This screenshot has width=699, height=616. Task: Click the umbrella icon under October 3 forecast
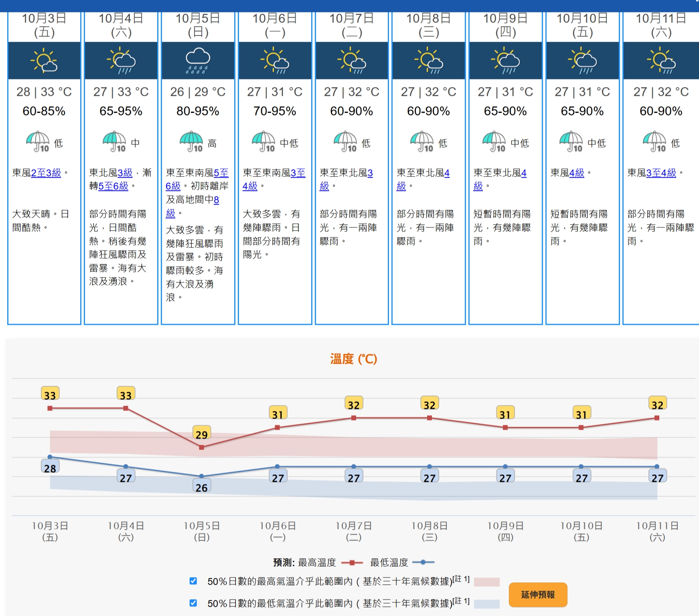point(38,142)
